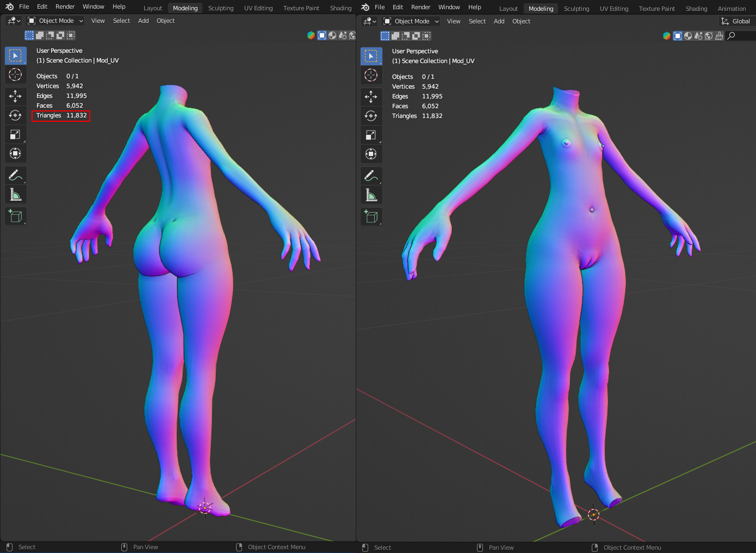The image size is (756, 553).
Task: Activate the Scale tool in left viewport
Action: point(15,134)
